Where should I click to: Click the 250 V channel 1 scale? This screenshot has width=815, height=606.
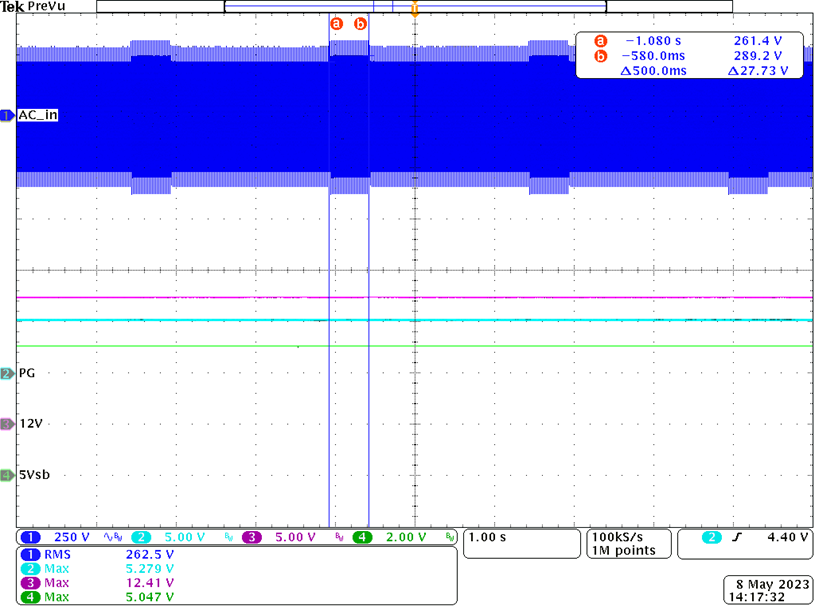coord(72,537)
